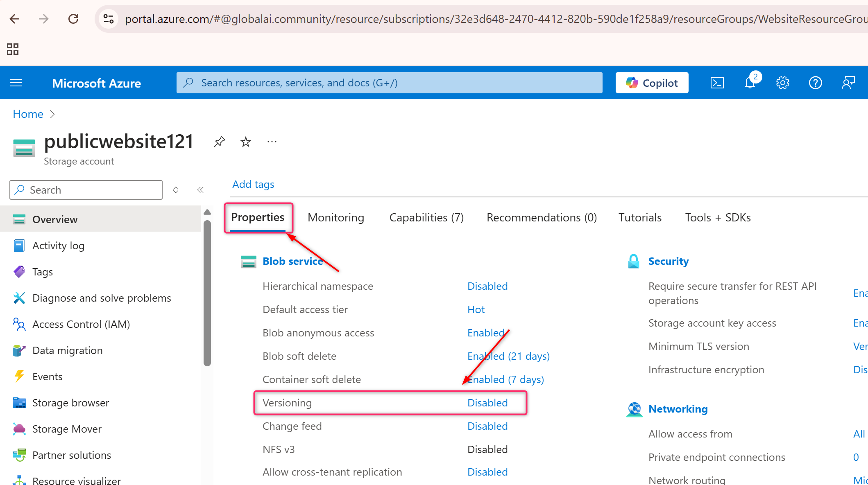Click Blob soft delete Enabled (21 days)
Screen dimensions: 868x485
[508, 356]
